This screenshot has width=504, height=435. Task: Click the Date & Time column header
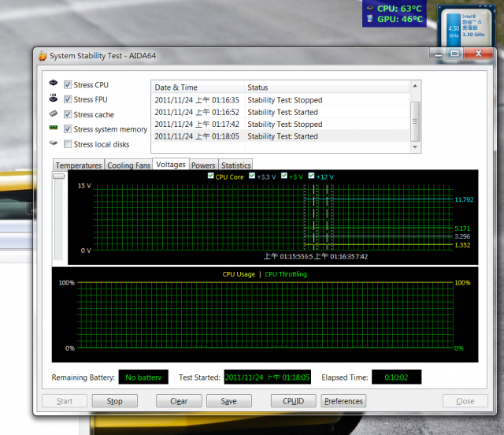tap(198, 87)
